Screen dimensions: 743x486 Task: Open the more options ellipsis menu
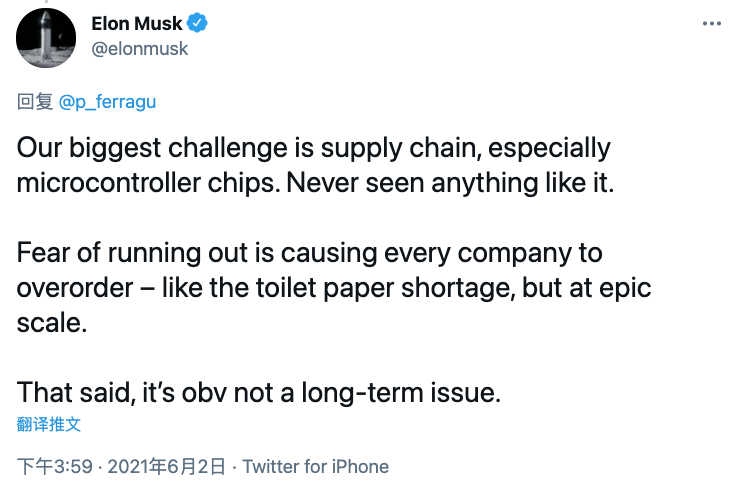(x=709, y=22)
